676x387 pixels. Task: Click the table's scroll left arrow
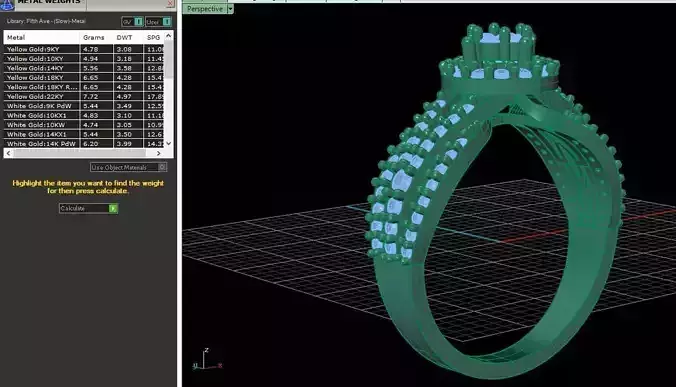coord(9,153)
